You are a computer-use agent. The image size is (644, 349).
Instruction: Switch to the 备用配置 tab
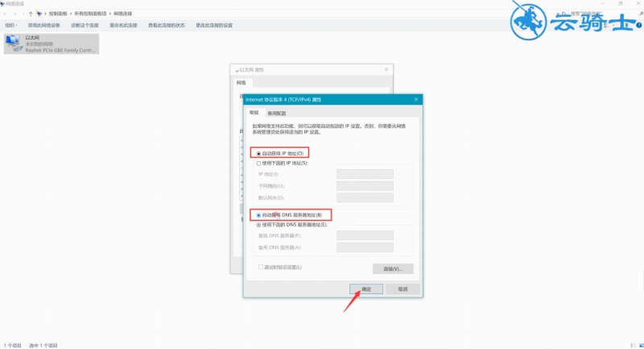click(276, 113)
